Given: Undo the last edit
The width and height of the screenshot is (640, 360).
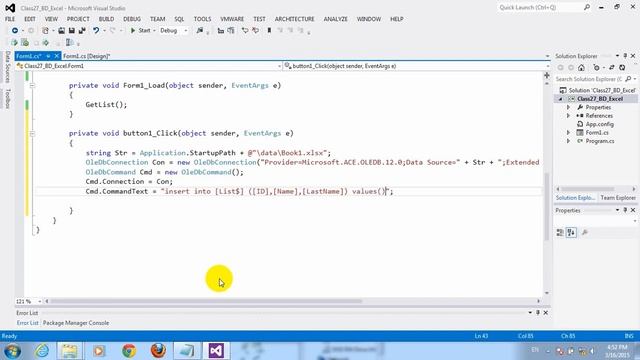Looking at the screenshot, I should [x=96, y=31].
